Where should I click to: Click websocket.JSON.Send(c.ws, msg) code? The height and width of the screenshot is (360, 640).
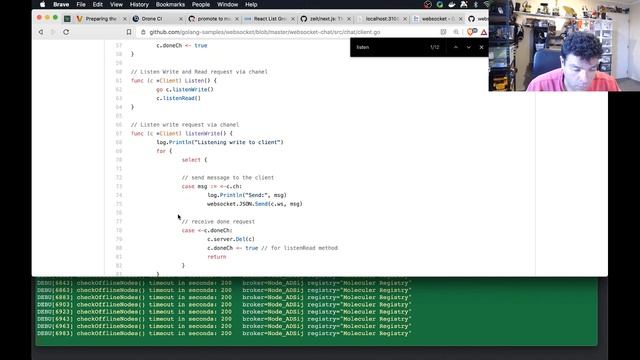click(255, 204)
